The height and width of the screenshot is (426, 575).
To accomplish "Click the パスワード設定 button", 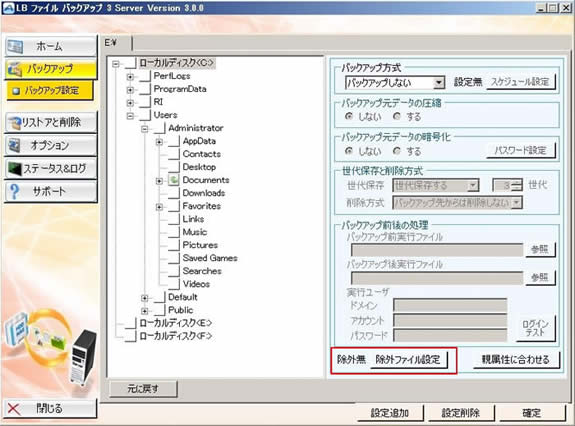I will pos(521,150).
